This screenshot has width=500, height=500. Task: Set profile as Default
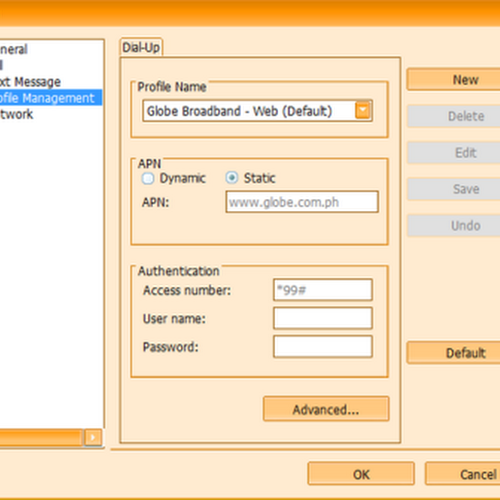[x=453, y=352]
